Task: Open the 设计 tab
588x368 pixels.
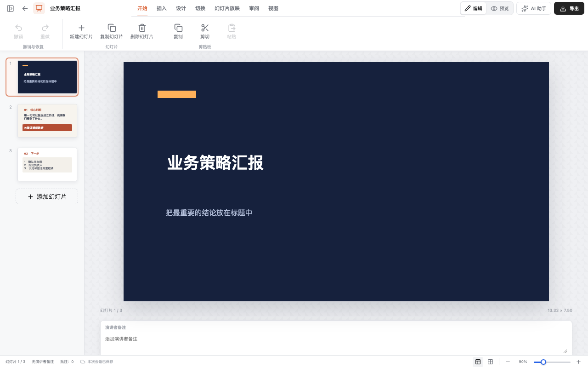Action: click(181, 8)
